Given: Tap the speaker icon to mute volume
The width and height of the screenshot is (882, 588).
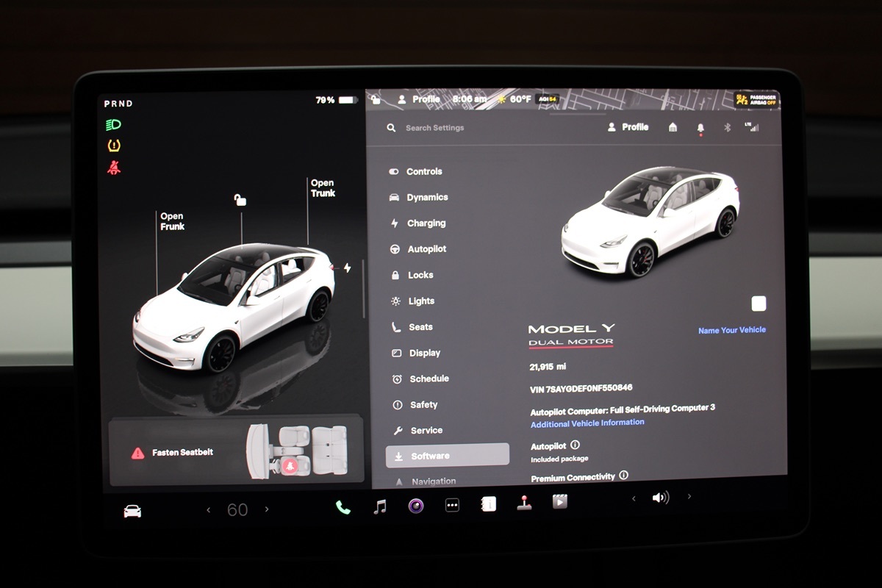Looking at the screenshot, I should point(660,498).
